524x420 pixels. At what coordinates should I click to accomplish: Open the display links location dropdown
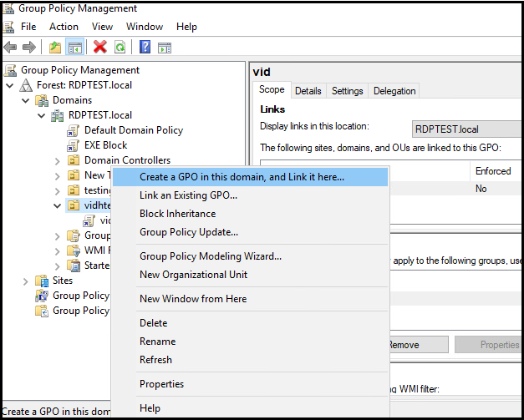coord(466,129)
